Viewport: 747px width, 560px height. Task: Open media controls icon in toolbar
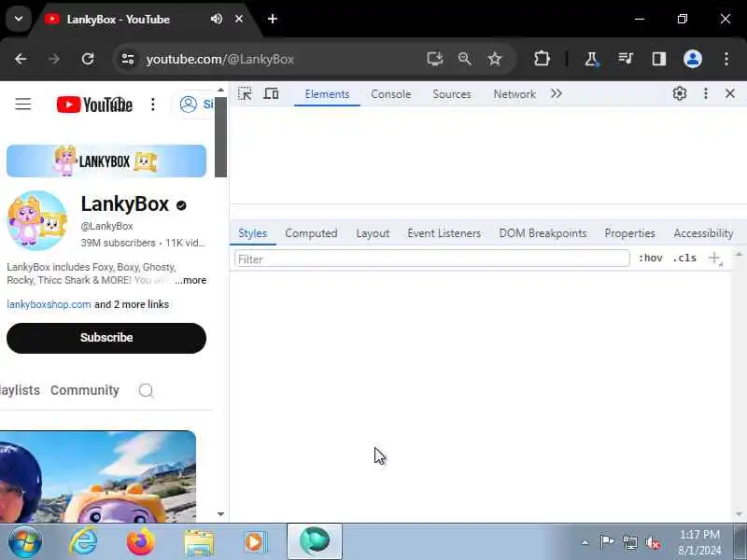pyautogui.click(x=625, y=59)
